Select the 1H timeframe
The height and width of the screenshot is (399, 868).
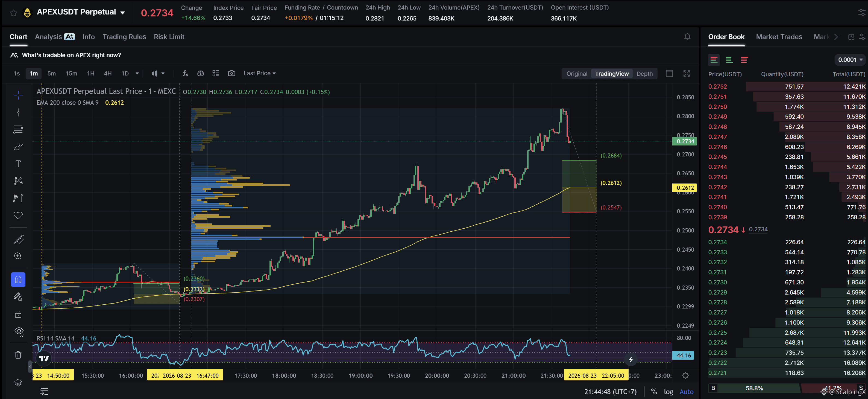91,73
